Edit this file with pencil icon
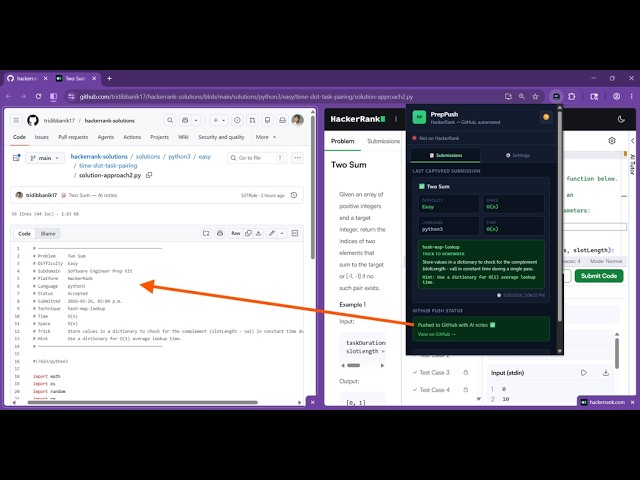The width and height of the screenshot is (640, 480). tap(272, 233)
